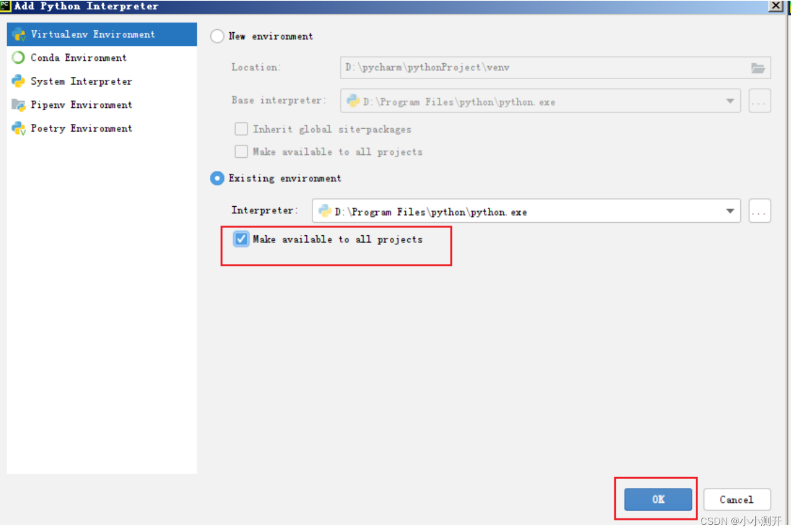The image size is (791, 532).
Task: Click the ellipsis button beside the Interpreter dropdown
Action: tap(759, 210)
